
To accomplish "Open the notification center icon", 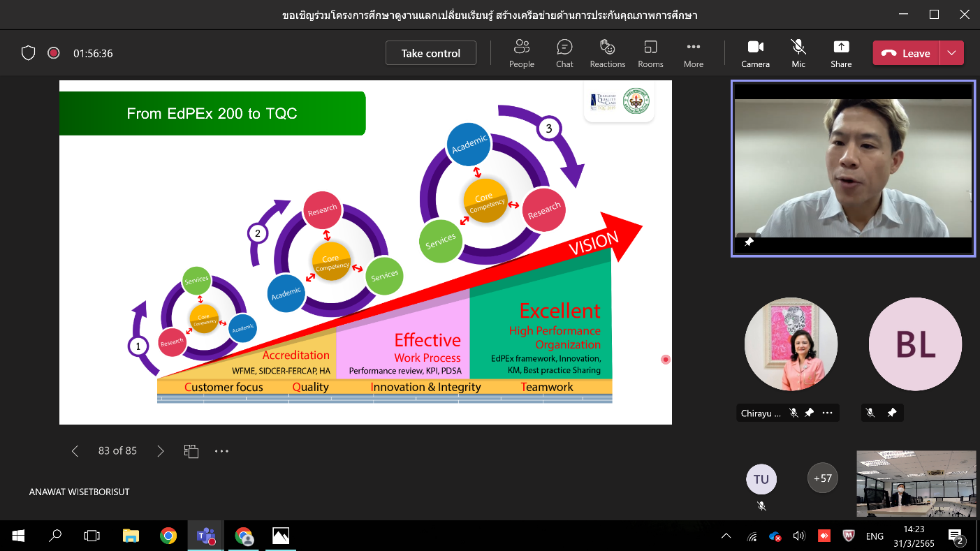I will [x=956, y=536].
